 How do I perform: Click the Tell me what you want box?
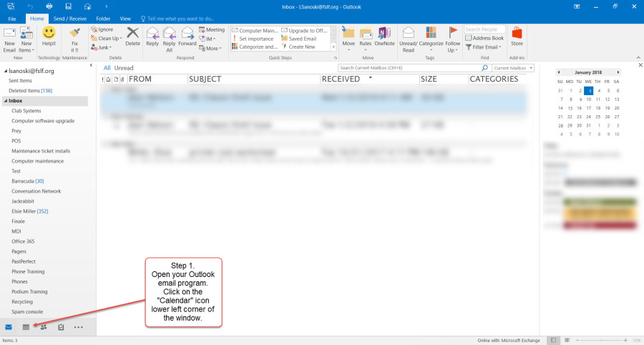pos(177,19)
